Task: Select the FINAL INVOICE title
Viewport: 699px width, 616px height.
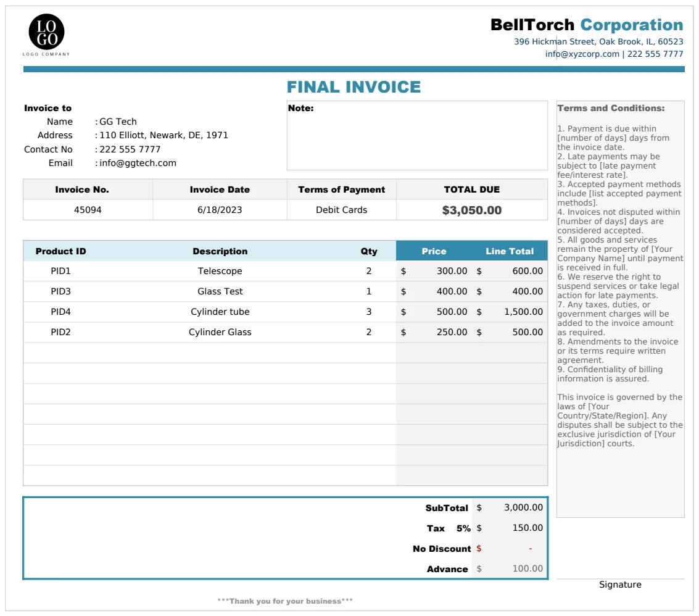Action: pyautogui.click(x=354, y=87)
